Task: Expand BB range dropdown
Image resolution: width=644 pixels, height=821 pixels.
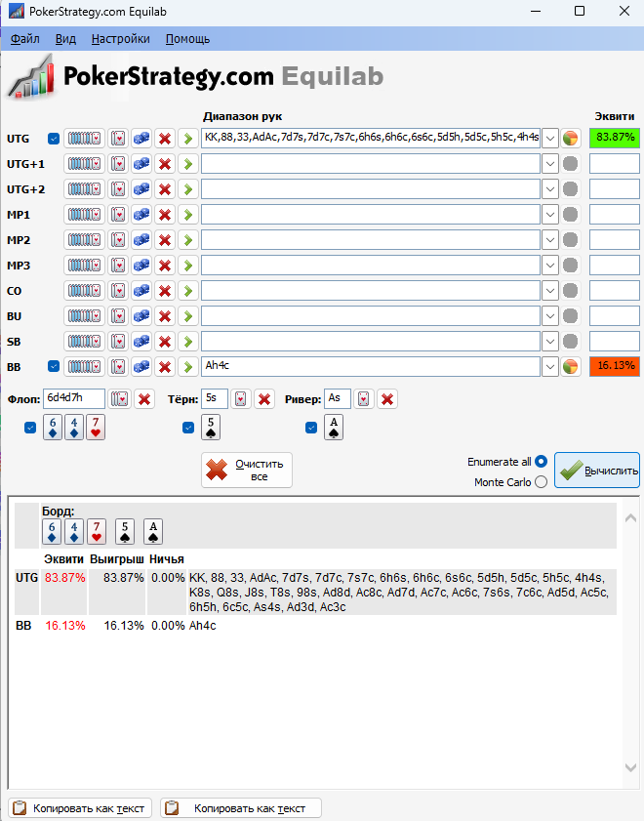Action: coord(549,366)
